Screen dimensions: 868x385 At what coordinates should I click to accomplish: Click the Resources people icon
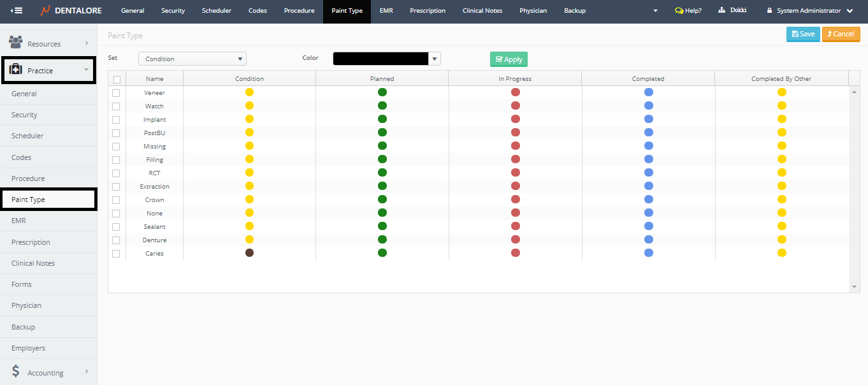point(16,43)
